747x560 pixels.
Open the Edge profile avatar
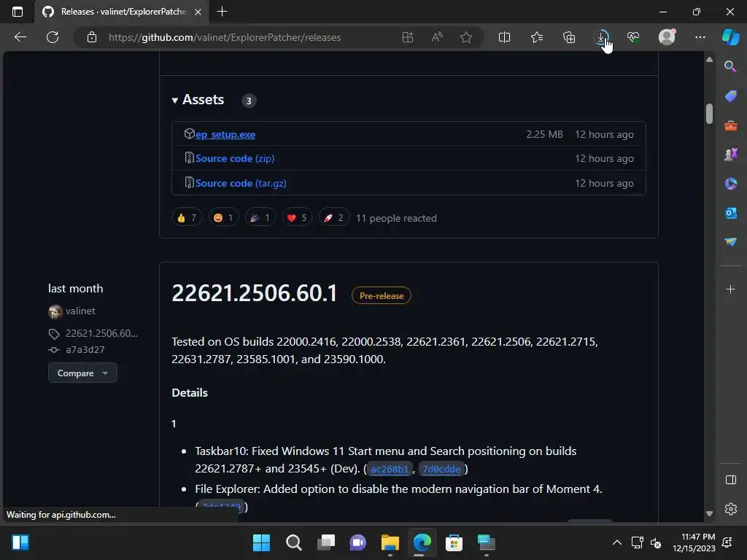667,37
